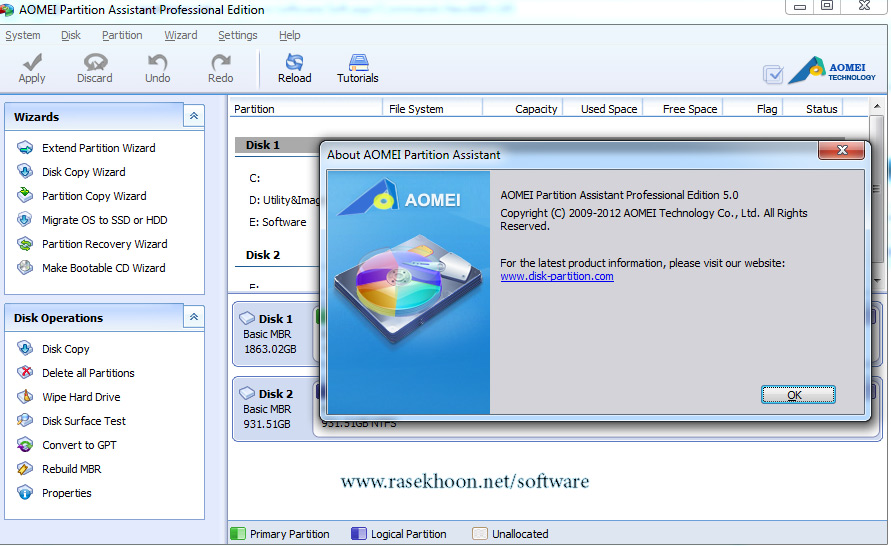Click the Wipe Hard Drive icon
The width and height of the screenshot is (891, 546).
point(25,397)
